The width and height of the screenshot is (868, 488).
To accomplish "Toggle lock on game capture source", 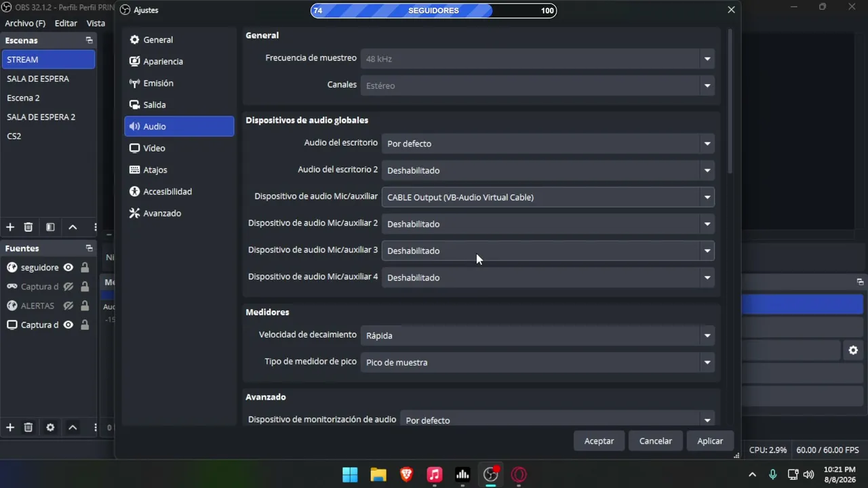I will point(85,287).
